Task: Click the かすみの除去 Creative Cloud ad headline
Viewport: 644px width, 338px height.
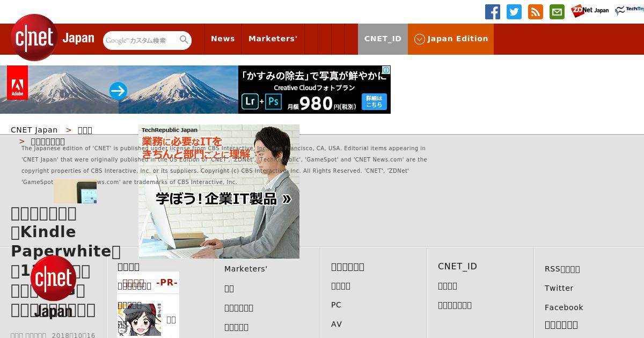Action: click(x=314, y=76)
